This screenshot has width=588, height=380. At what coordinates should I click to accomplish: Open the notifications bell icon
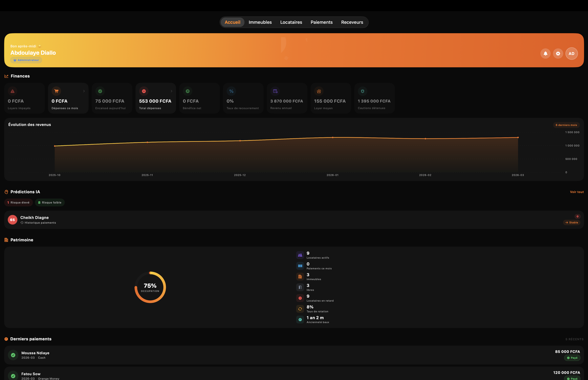545,53
